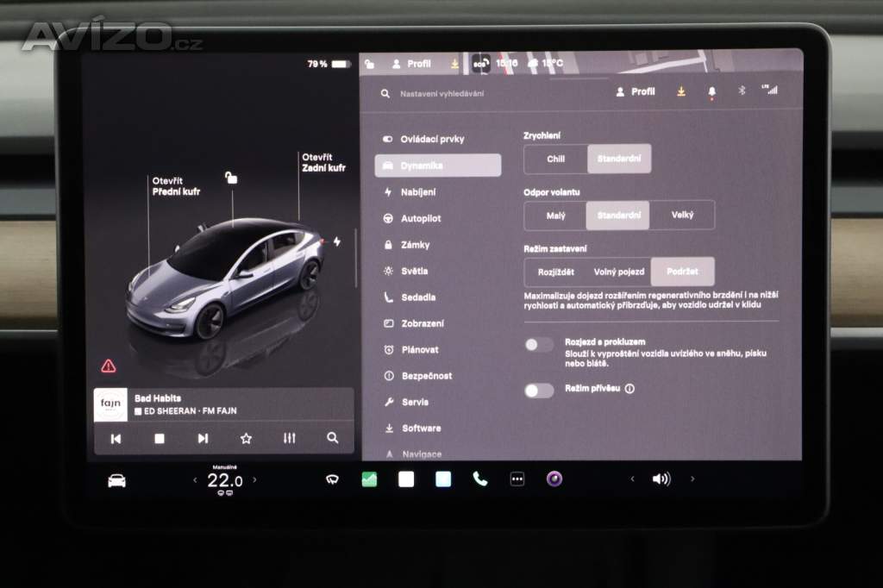
Task: Open the phone app icon
Action: coord(479,479)
